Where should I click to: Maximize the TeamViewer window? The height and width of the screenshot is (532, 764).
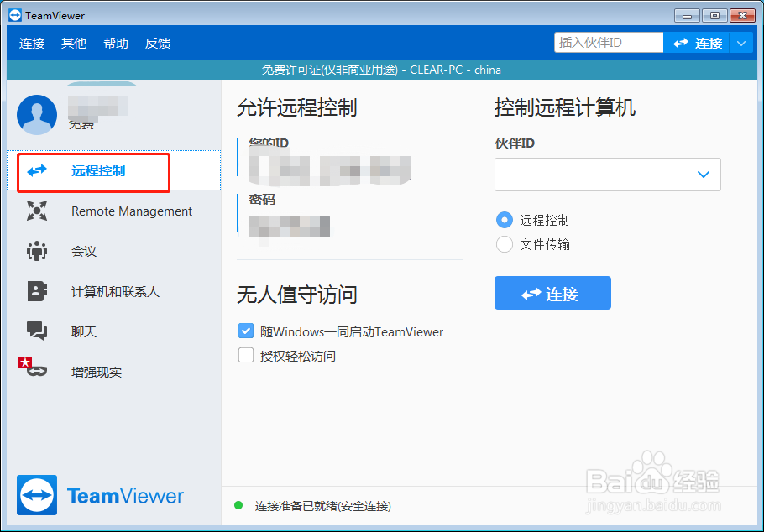pos(714,16)
